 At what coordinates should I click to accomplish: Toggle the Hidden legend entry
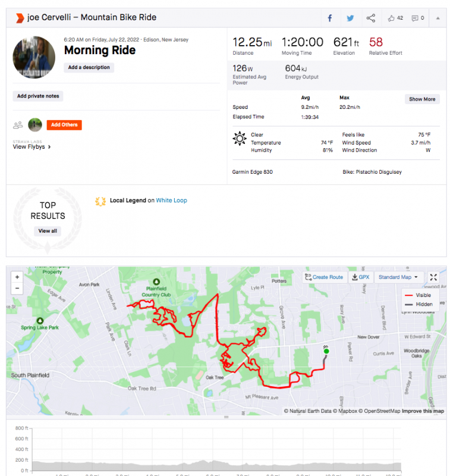[418, 304]
